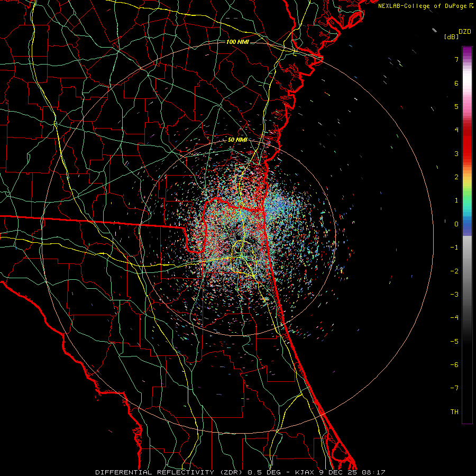The height and width of the screenshot is (476, 476).
Task: Click the 50 NMI range ring label
Action: click(x=237, y=140)
